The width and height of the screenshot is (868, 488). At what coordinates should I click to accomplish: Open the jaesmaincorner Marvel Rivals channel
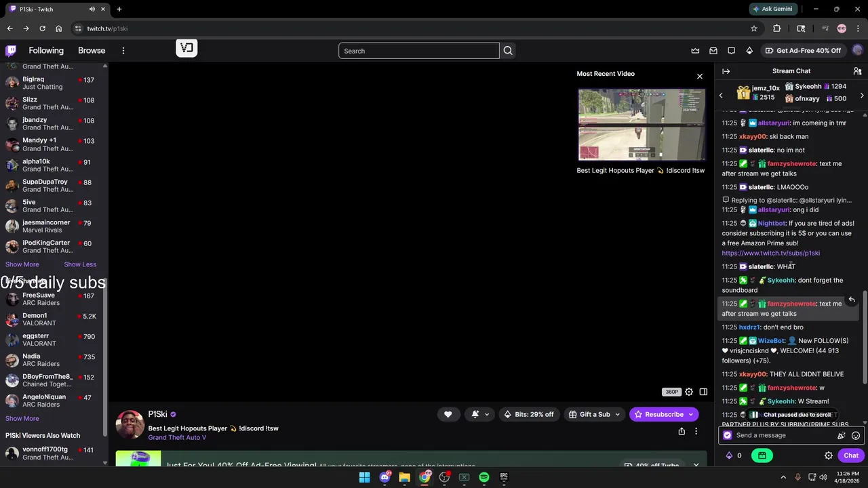(53, 226)
